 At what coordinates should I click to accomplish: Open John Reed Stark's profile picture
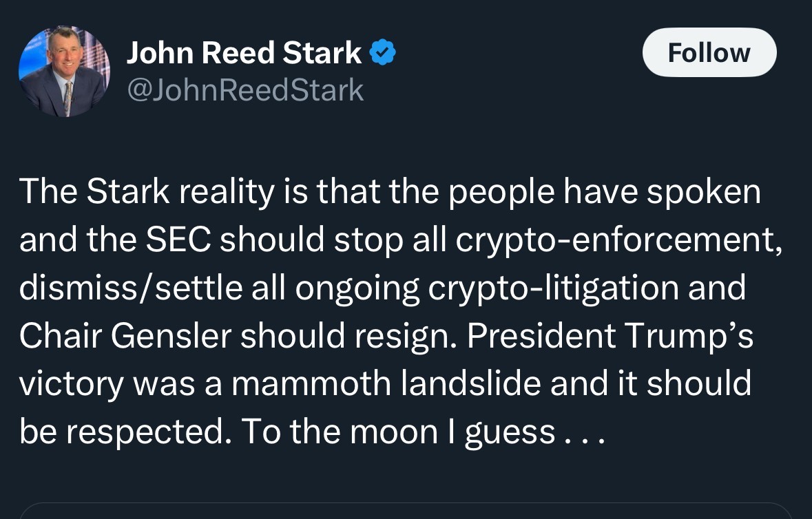64,72
